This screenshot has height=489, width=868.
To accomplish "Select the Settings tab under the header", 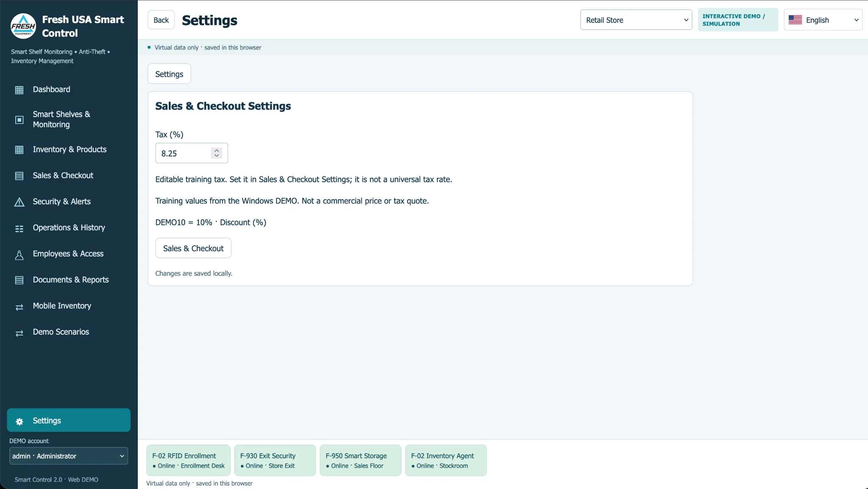I will click(169, 74).
